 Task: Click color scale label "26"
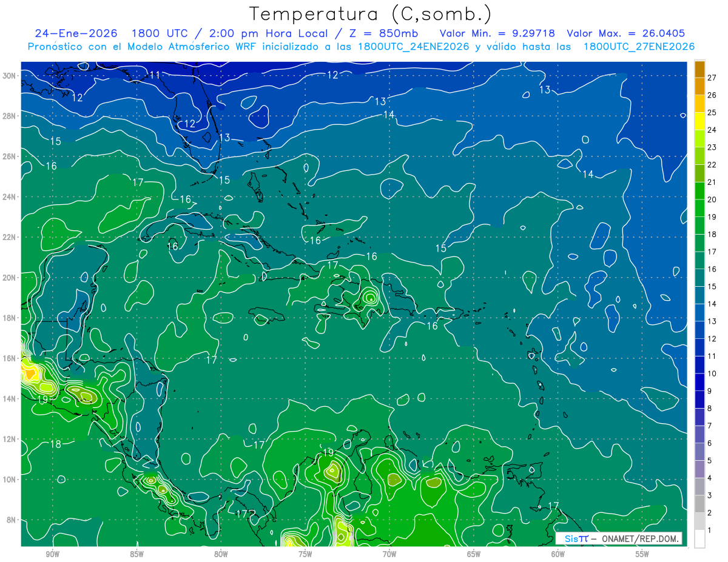pyautogui.click(x=712, y=95)
